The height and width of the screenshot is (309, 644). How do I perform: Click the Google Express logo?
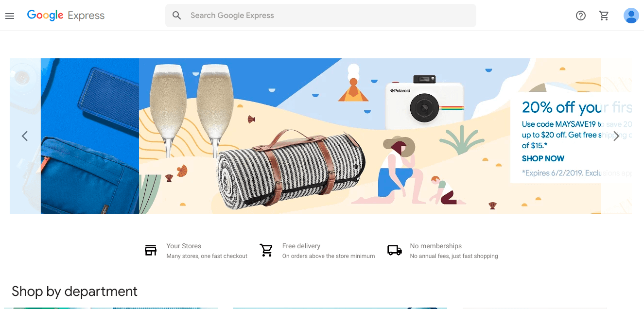(x=66, y=15)
